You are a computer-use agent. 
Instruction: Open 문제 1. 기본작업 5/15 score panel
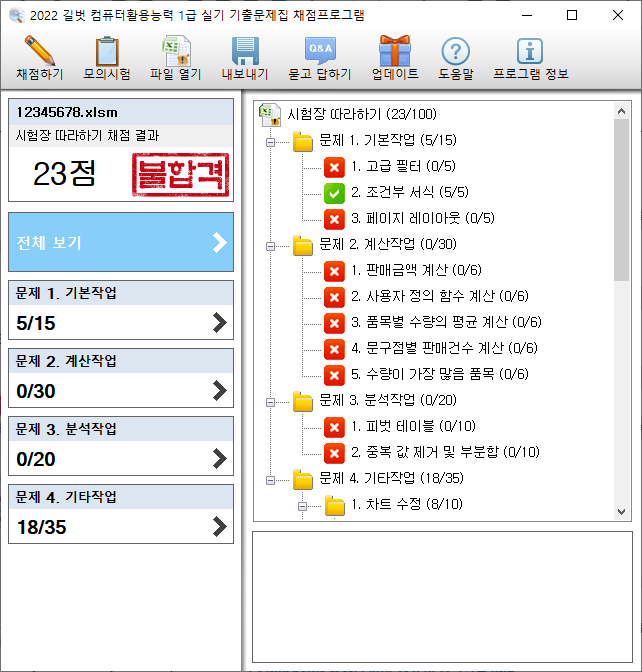pos(121,310)
